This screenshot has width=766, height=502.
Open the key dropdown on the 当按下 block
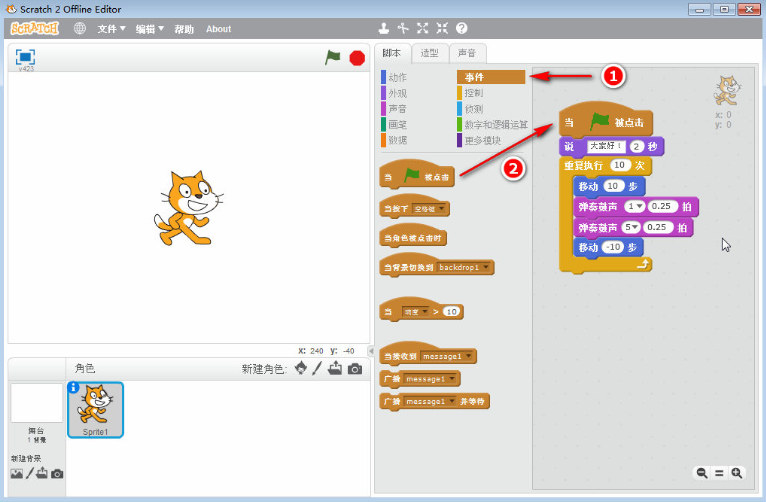(x=429, y=209)
